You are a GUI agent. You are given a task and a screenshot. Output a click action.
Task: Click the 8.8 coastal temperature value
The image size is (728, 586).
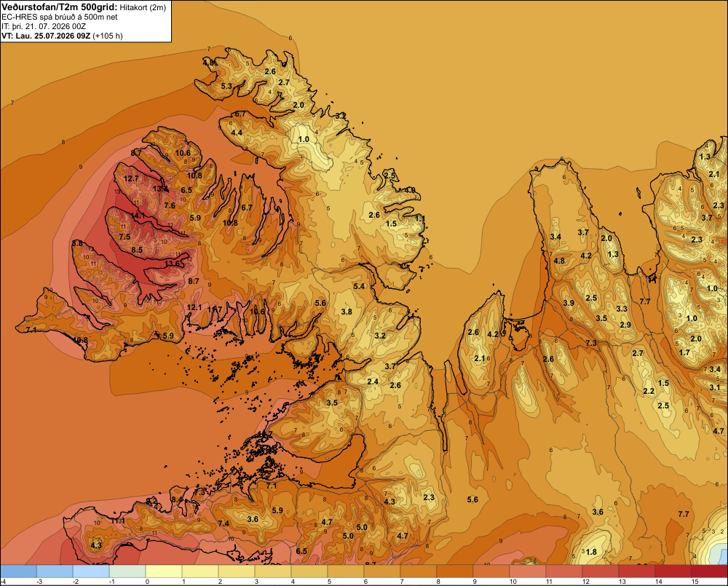[x=77, y=243]
